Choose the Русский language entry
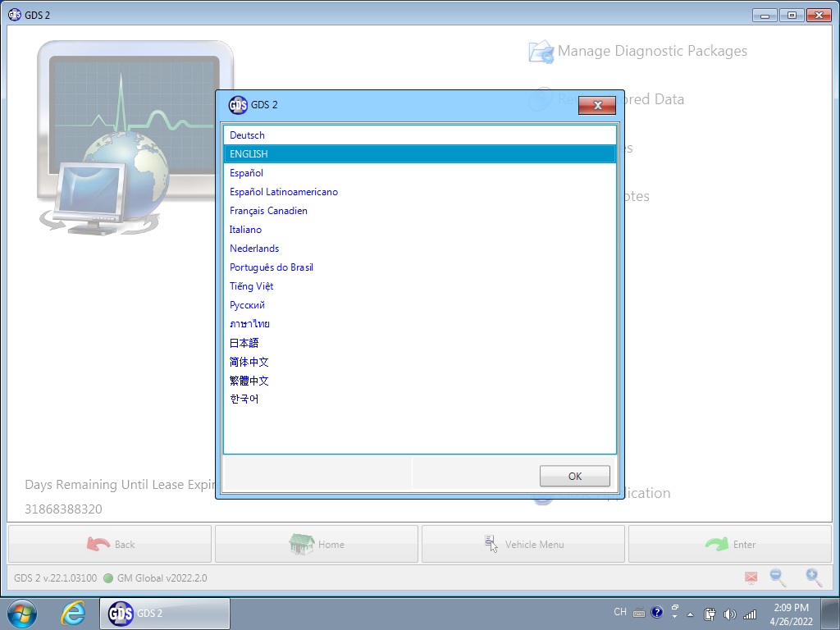The image size is (840, 630). pos(247,305)
